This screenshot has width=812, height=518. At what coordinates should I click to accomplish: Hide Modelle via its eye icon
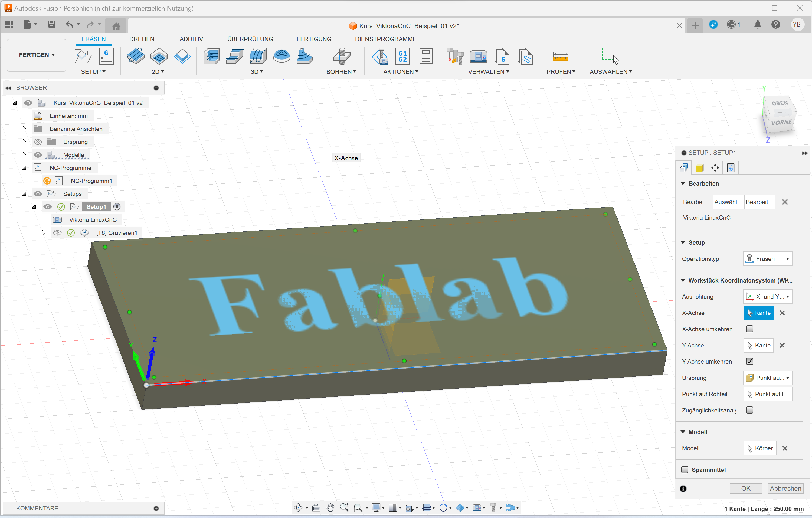coord(38,155)
